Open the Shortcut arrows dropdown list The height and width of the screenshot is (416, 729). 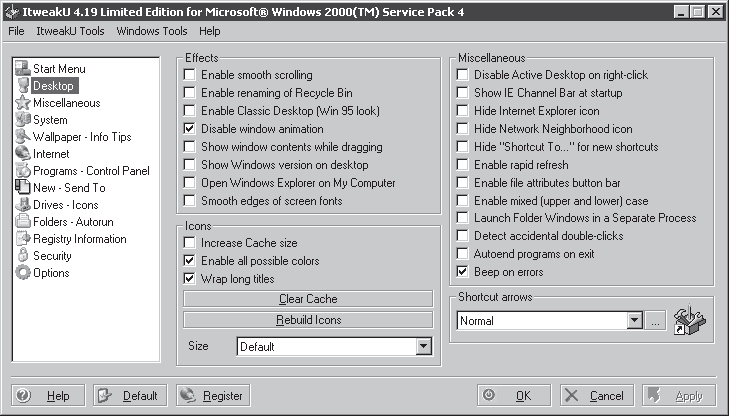click(633, 321)
